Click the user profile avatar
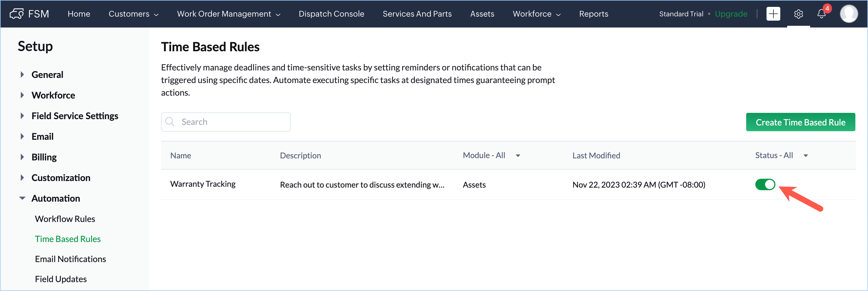Viewport: 868px width, 291px height. [849, 14]
